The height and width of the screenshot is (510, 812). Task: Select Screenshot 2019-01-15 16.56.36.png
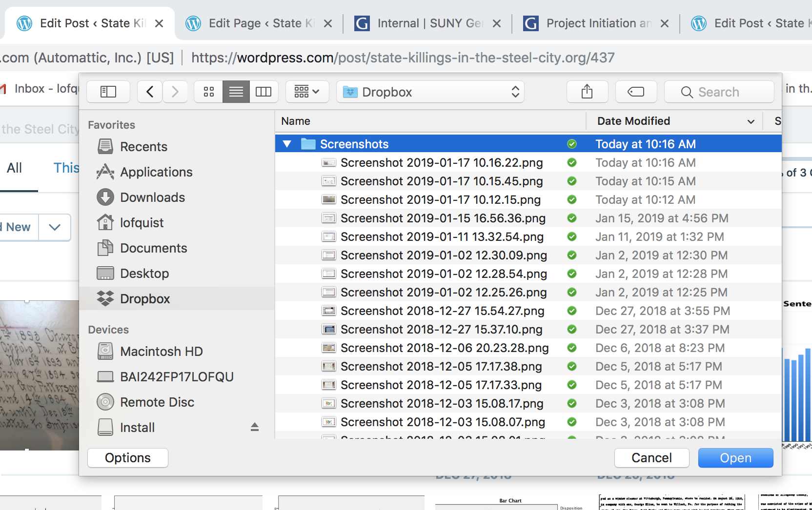tap(443, 218)
